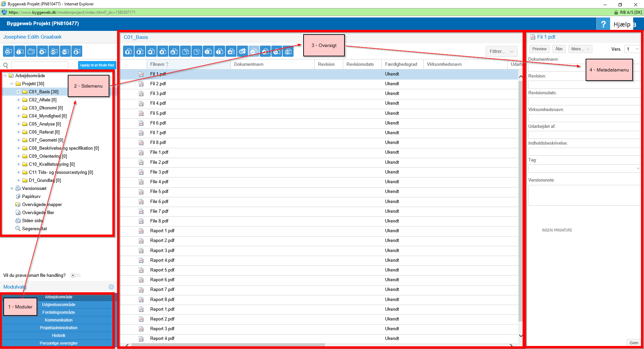Screen dimensions: 644x349
Task: Expand the Mere... dropdown button
Action: [x=580, y=49]
